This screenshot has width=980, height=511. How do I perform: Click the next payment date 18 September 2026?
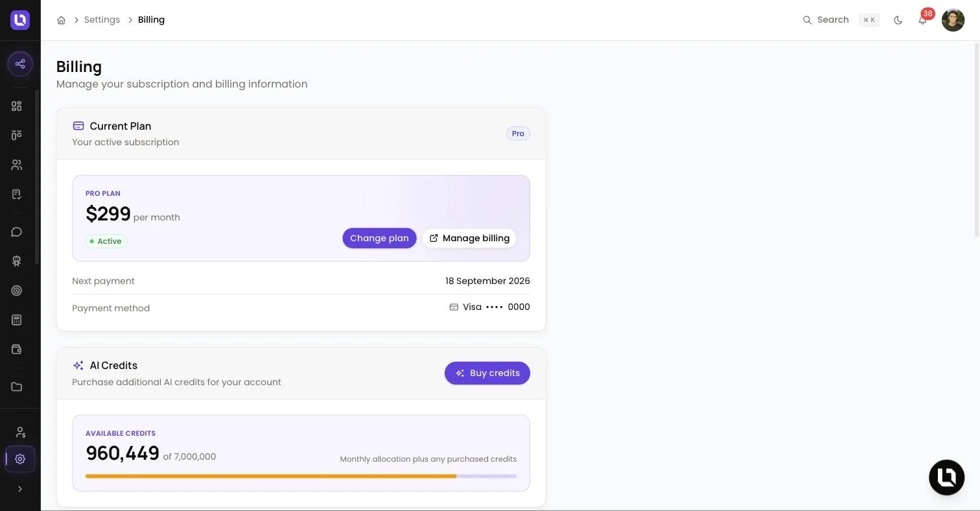point(487,281)
